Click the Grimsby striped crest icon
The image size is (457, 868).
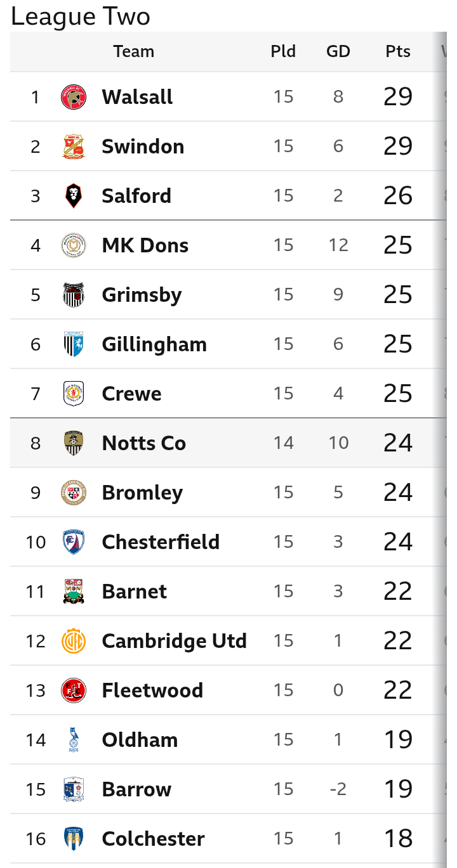point(74,295)
